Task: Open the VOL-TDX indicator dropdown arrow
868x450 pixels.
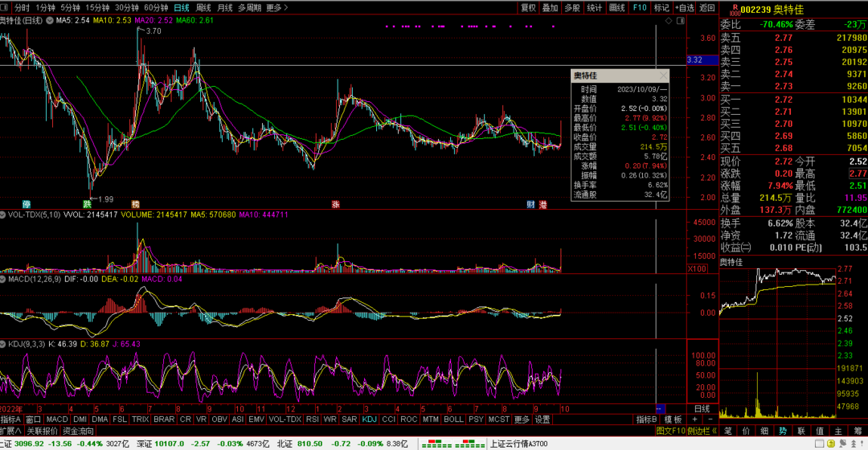Action: coord(2,215)
